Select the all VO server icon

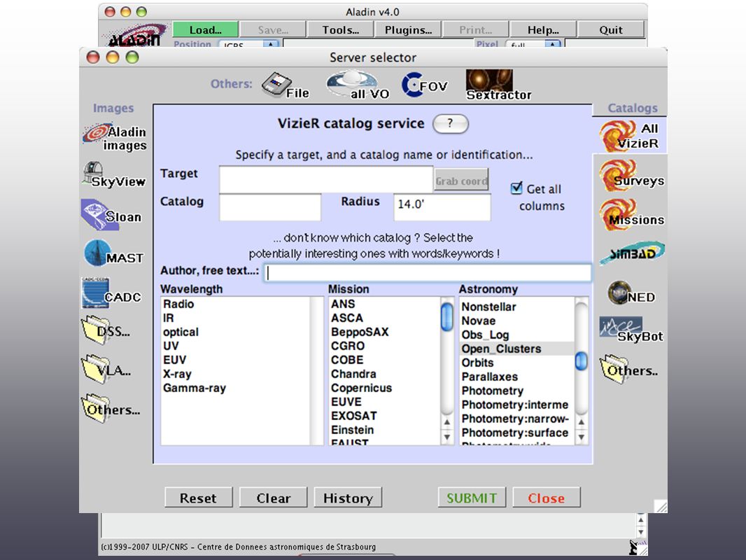(358, 85)
